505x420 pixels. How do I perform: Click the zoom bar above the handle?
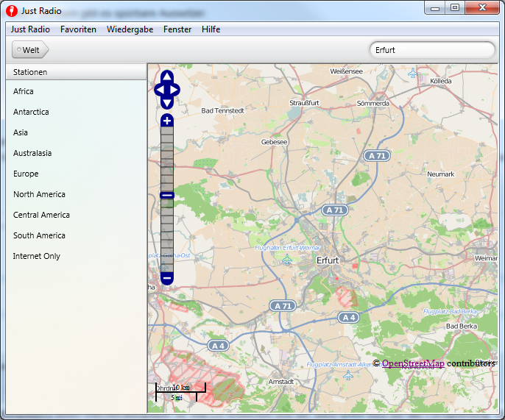tap(167, 160)
